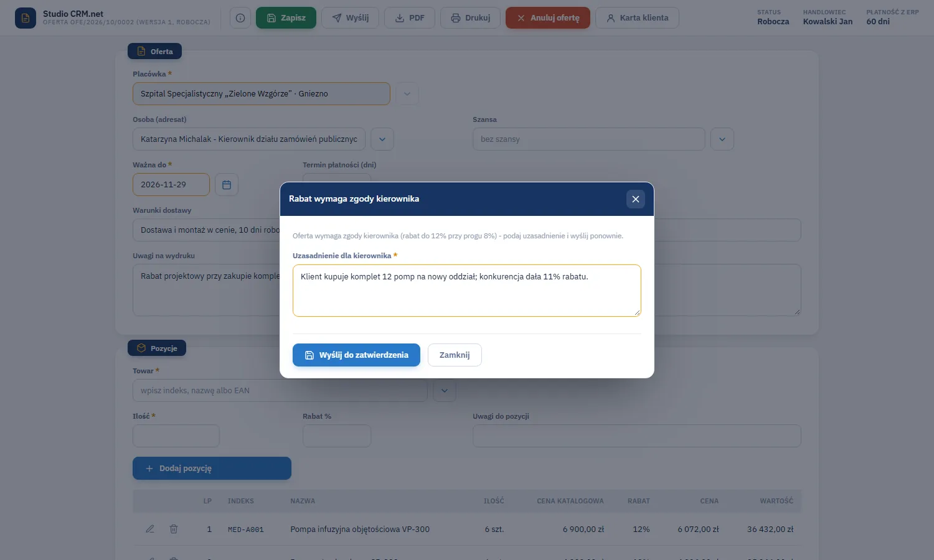Click the 36 432,00 zł value cell
934x560 pixels.
[x=770, y=530]
